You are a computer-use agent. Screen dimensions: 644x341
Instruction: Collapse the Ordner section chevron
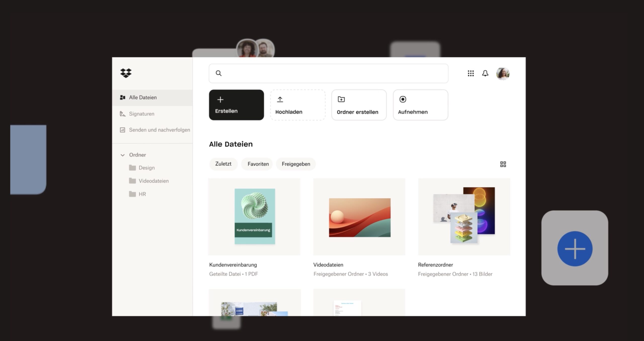(123, 155)
